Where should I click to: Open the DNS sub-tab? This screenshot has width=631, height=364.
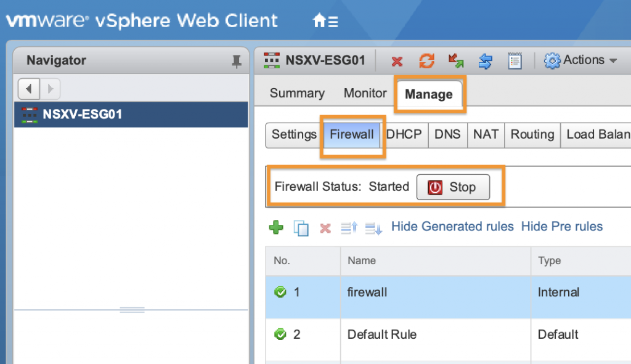click(447, 134)
